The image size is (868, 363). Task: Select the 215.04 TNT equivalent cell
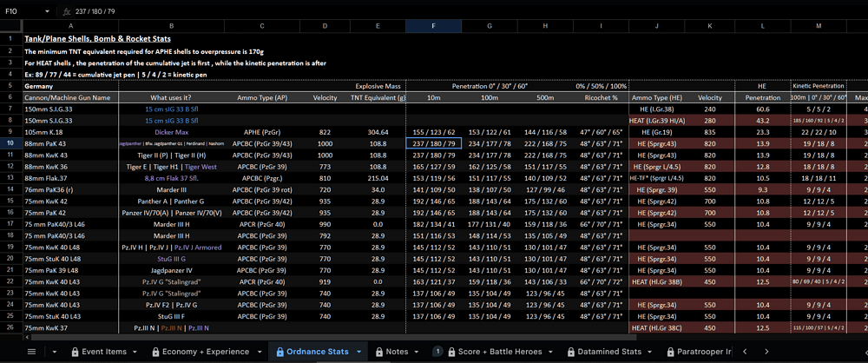pyautogui.click(x=378, y=178)
